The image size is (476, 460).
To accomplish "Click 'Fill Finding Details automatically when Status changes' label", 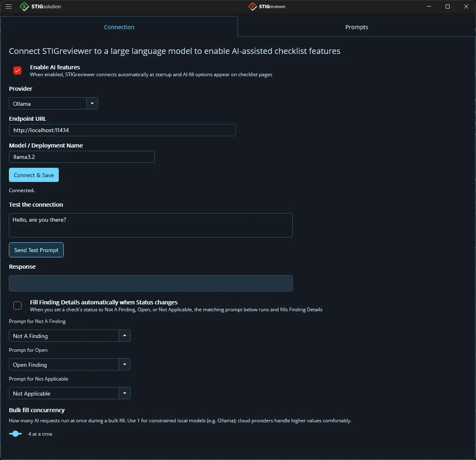I will (103, 302).
